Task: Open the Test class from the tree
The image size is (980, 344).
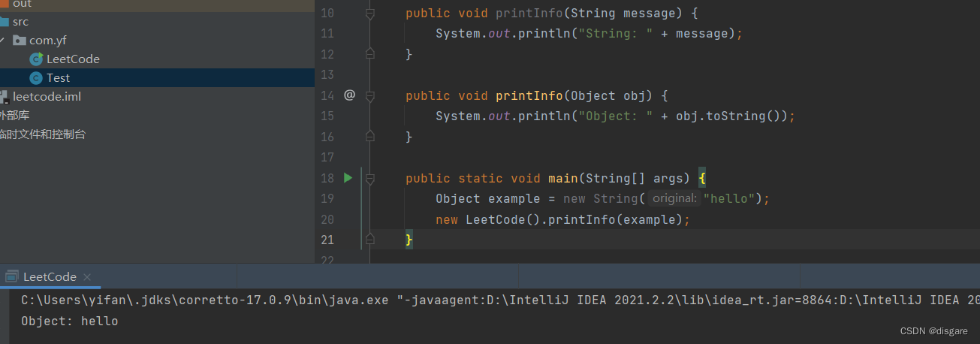Action: [58, 78]
